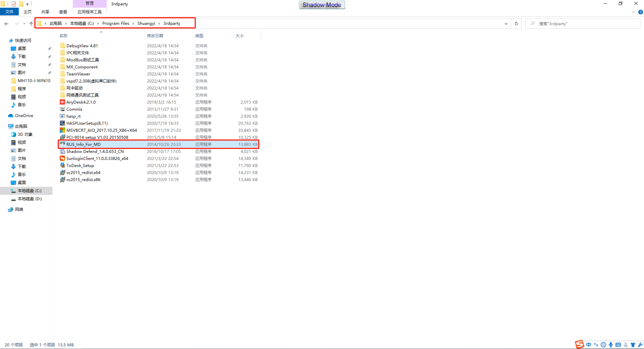Open the recent locations dropdown arrow
This screenshot has width=644, height=349.
[x=24, y=24]
